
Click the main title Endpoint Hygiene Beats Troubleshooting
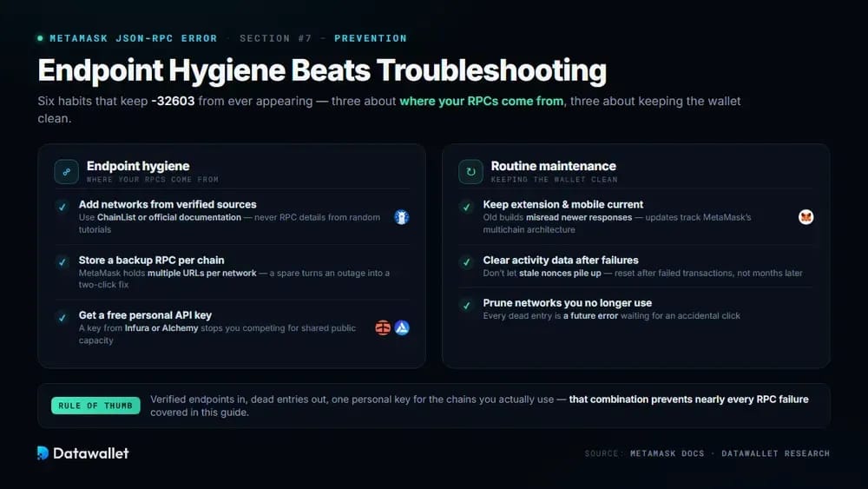322,71
